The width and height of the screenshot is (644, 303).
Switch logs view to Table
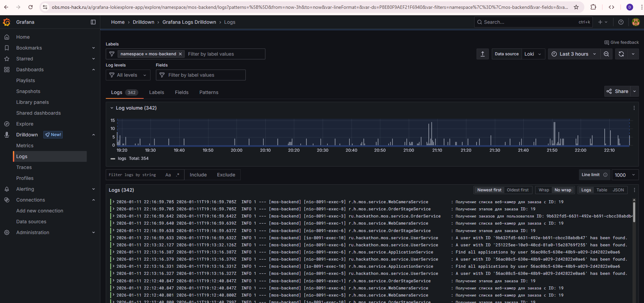602,190
